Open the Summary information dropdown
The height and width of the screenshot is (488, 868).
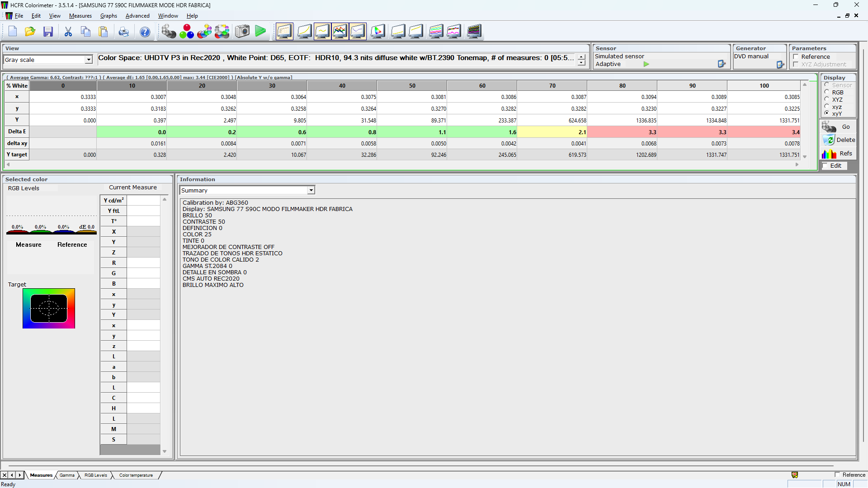tap(311, 191)
